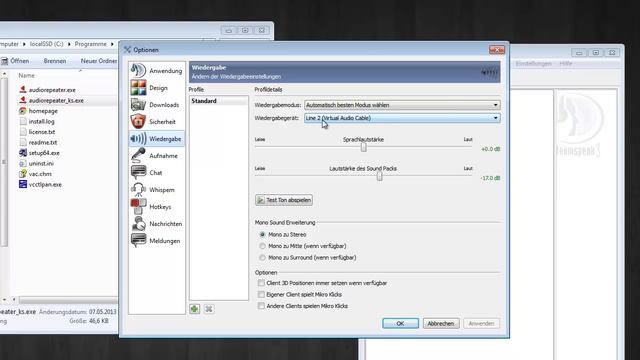Click the OK button
The image size is (640, 360).
click(x=400, y=323)
